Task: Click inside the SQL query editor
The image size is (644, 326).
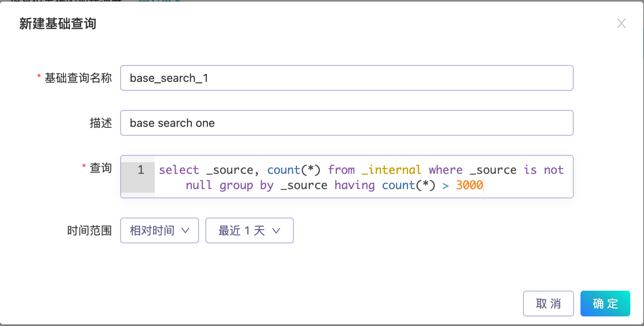Action: [x=347, y=177]
